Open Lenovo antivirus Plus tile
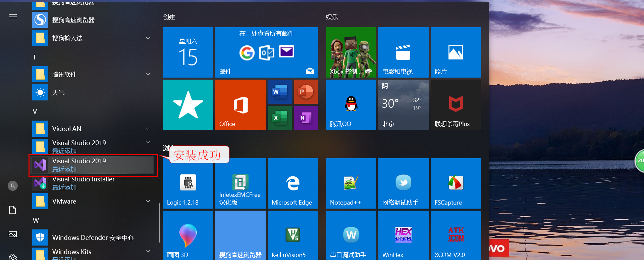Screen dimensions: 644x260 tap(456, 105)
